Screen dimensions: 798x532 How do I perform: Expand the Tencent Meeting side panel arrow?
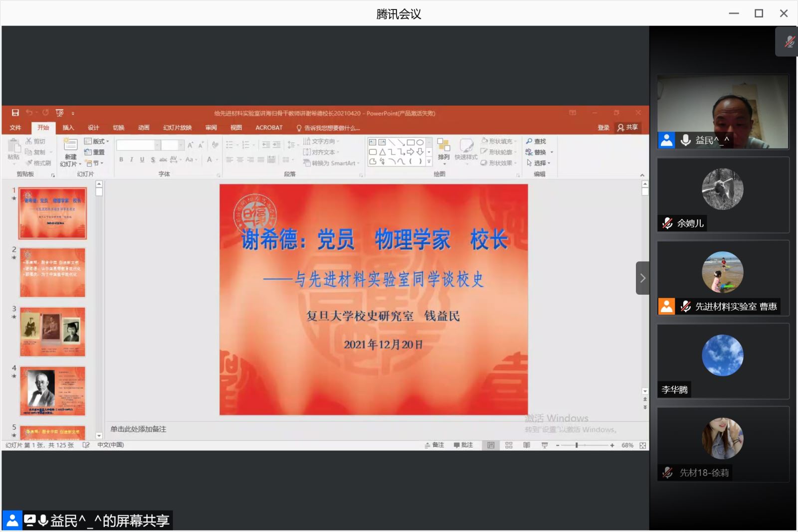pos(642,278)
